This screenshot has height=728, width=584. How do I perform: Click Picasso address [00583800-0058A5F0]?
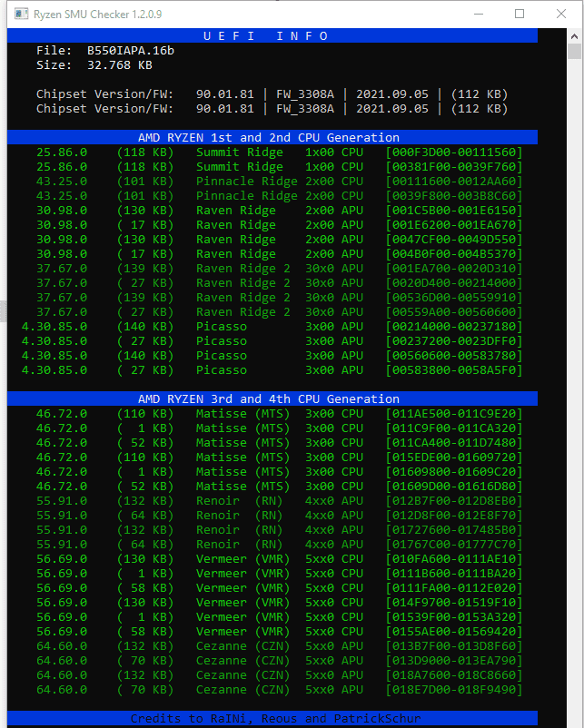tap(454, 370)
